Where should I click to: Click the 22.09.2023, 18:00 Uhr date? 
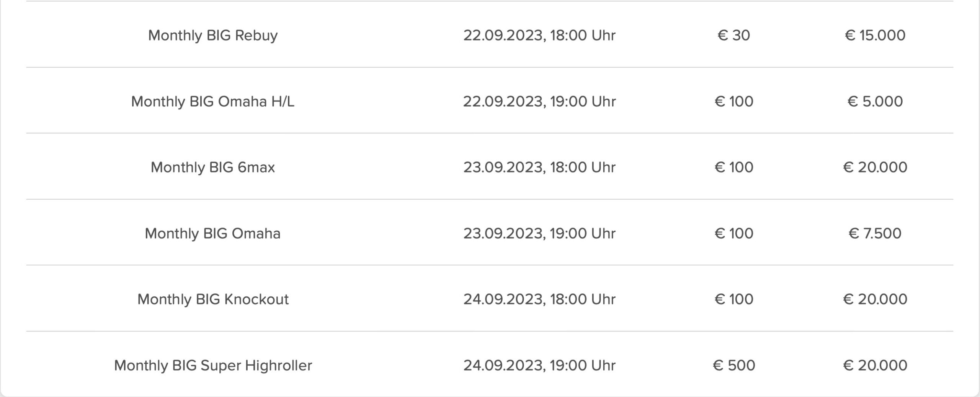coord(539,35)
